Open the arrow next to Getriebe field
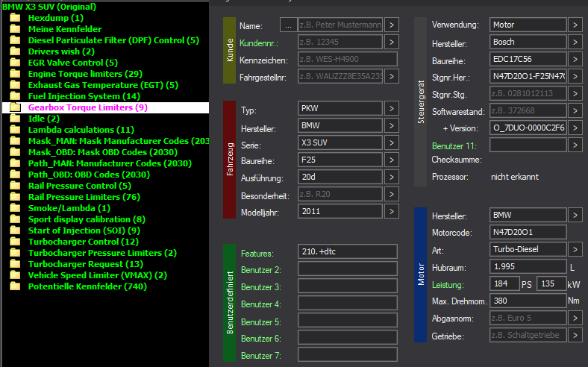Screen dimensions: 588x367 [575, 335]
